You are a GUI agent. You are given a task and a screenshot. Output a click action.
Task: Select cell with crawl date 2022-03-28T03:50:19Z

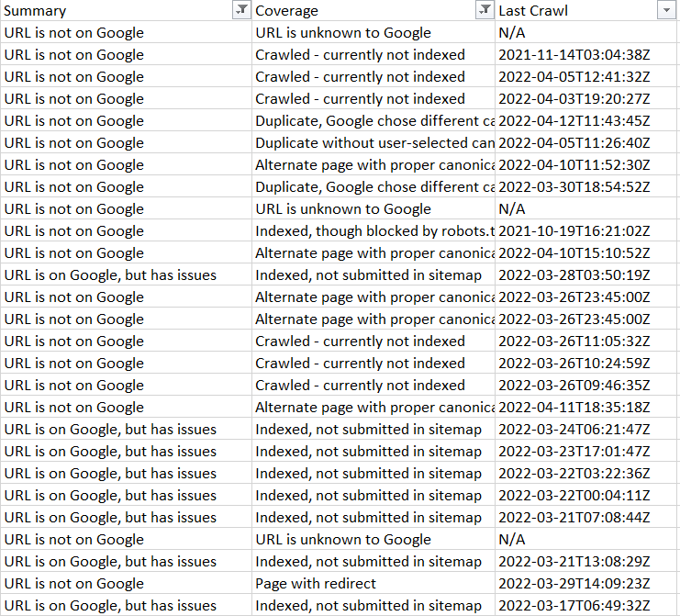pyautogui.click(x=585, y=275)
